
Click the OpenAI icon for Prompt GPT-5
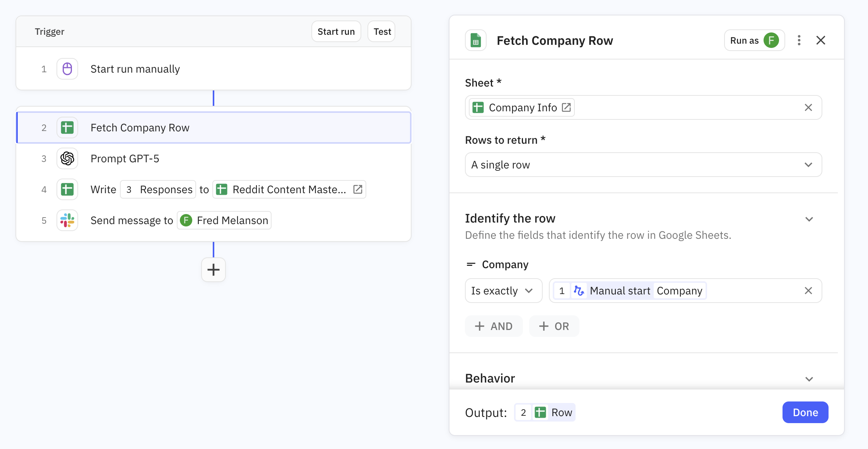coord(67,158)
